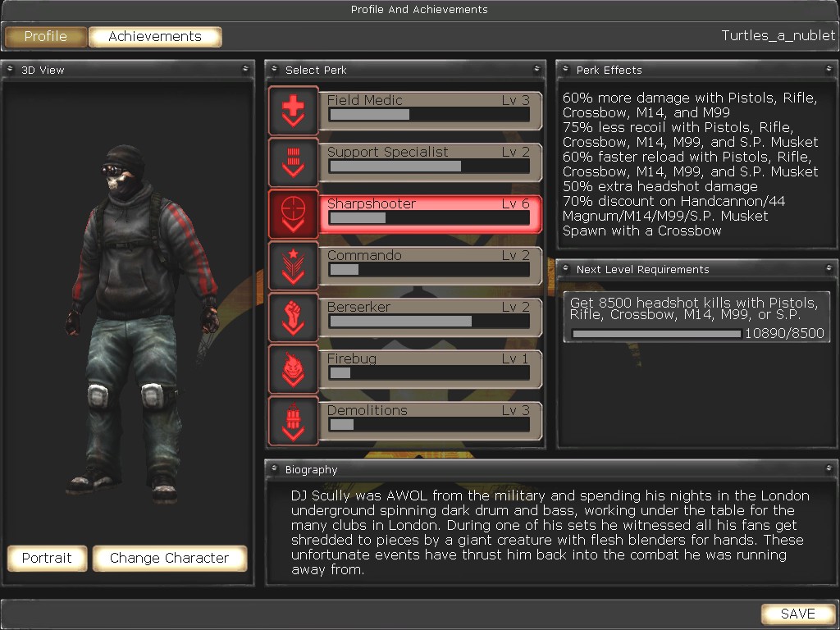The image size is (840, 630).
Task: Click the "50% extra headshot damage" text
Action: click(x=660, y=186)
